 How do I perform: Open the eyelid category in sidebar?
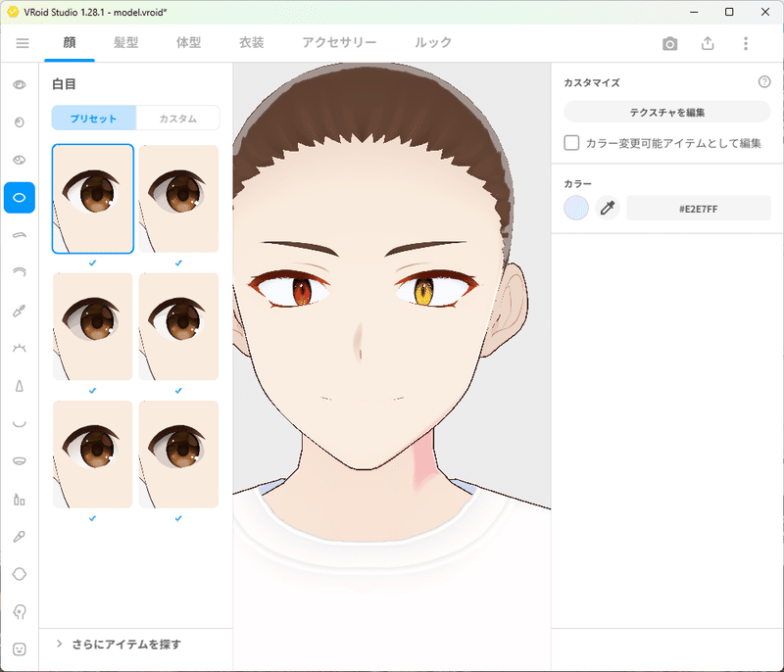(x=20, y=272)
